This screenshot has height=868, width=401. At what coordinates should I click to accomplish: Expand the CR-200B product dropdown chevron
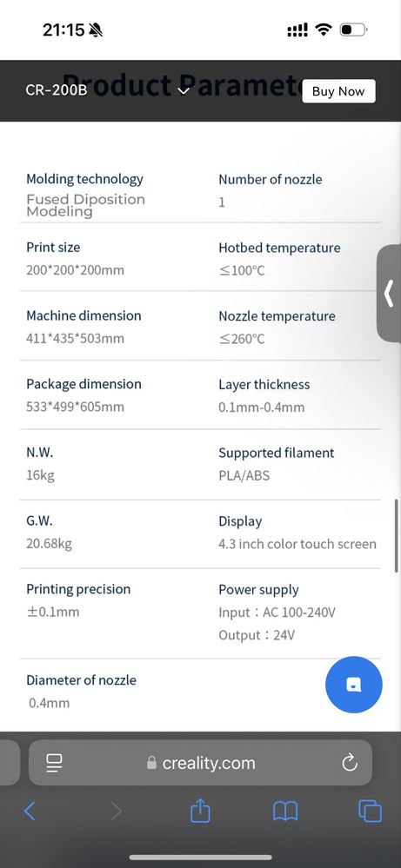tap(184, 90)
